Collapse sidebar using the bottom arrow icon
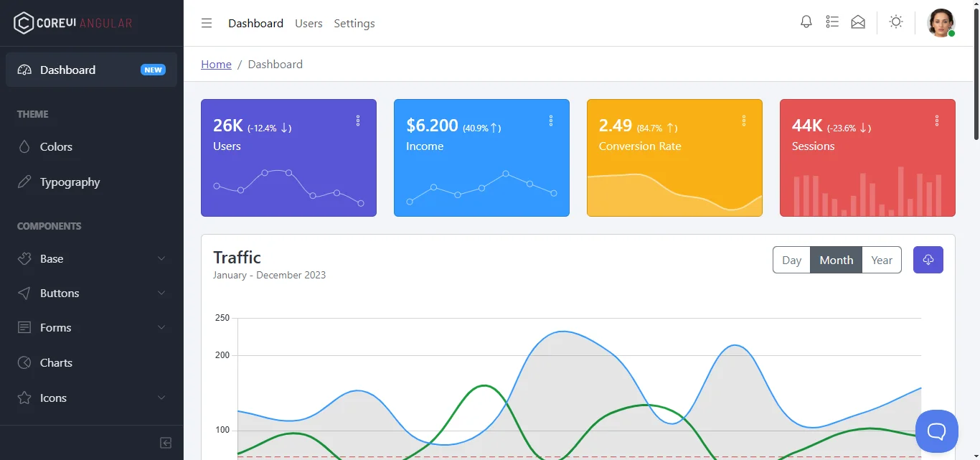Image resolution: width=980 pixels, height=460 pixels. click(166, 443)
